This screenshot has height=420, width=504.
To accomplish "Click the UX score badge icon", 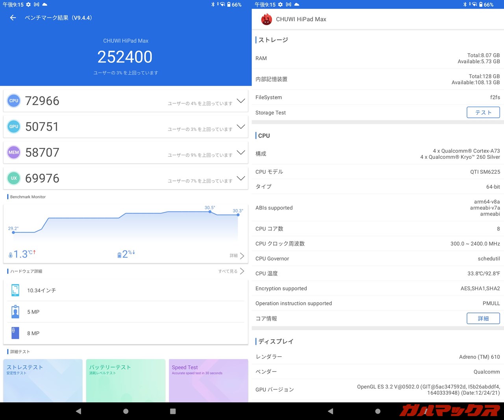I will [14, 178].
